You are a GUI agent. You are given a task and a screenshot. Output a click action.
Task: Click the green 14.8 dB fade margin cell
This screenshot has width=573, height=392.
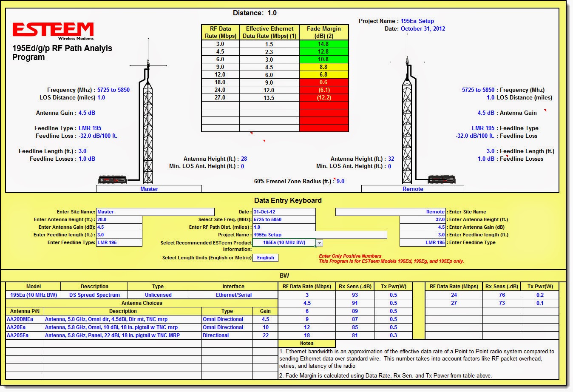point(324,44)
